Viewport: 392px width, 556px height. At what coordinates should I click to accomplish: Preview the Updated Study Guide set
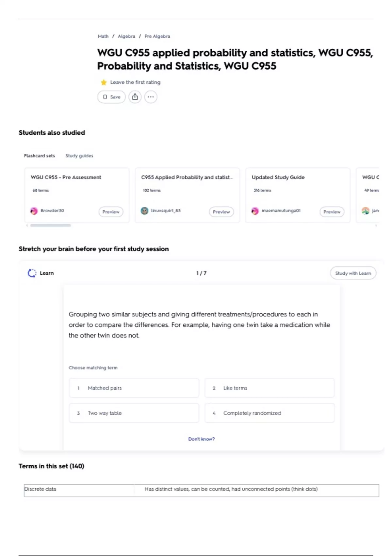332,212
